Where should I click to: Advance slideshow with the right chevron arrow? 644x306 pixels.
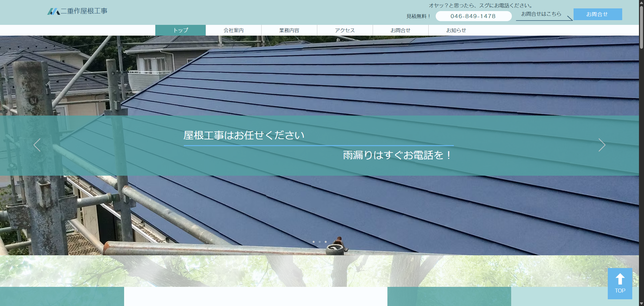pos(602,145)
